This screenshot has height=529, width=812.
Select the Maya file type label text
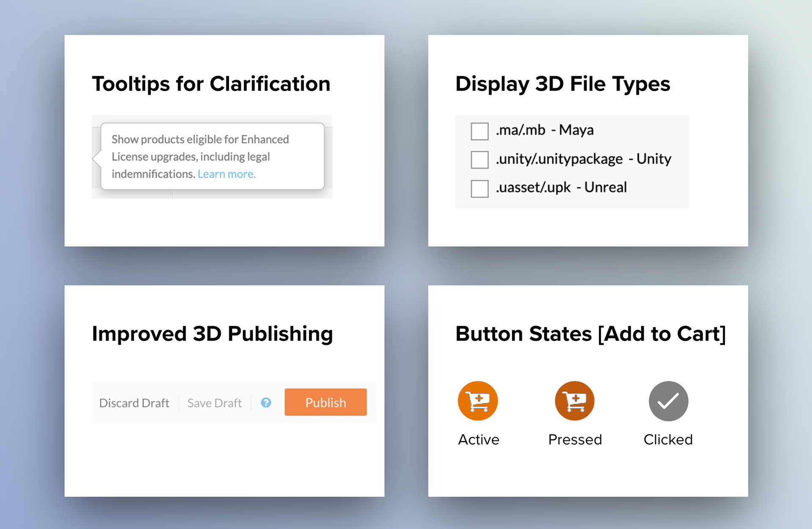[x=545, y=130]
